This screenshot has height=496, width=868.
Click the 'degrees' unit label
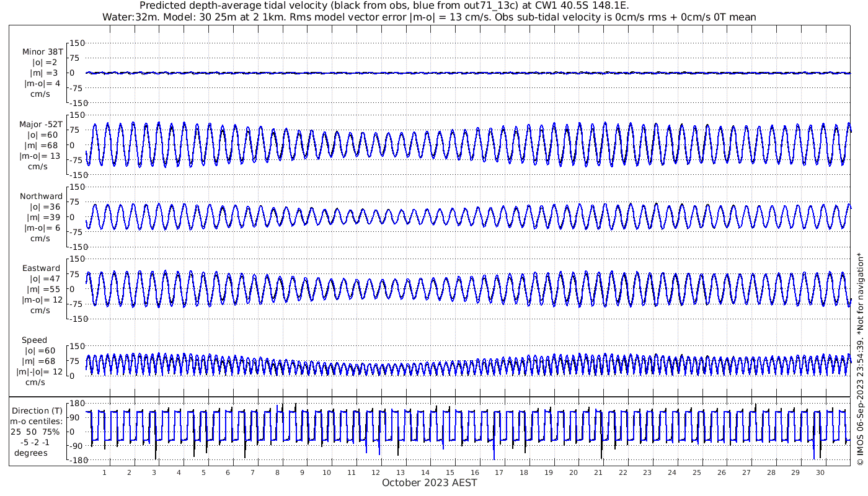tap(31, 453)
